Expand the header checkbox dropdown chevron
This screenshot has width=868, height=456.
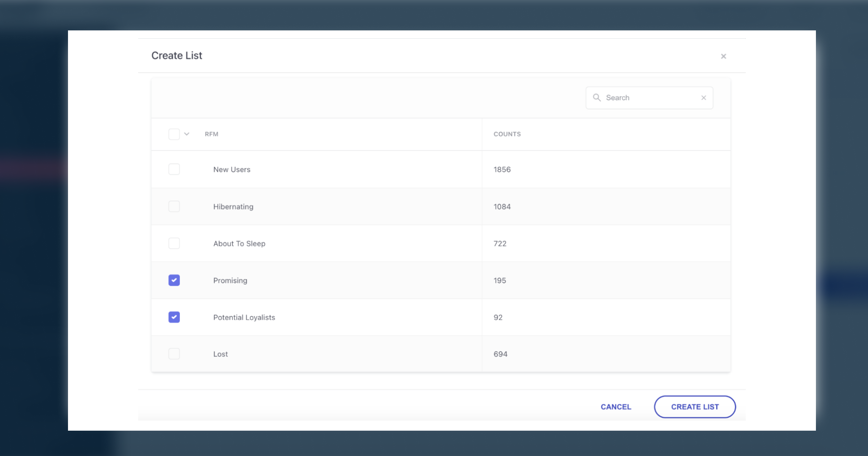[187, 134]
